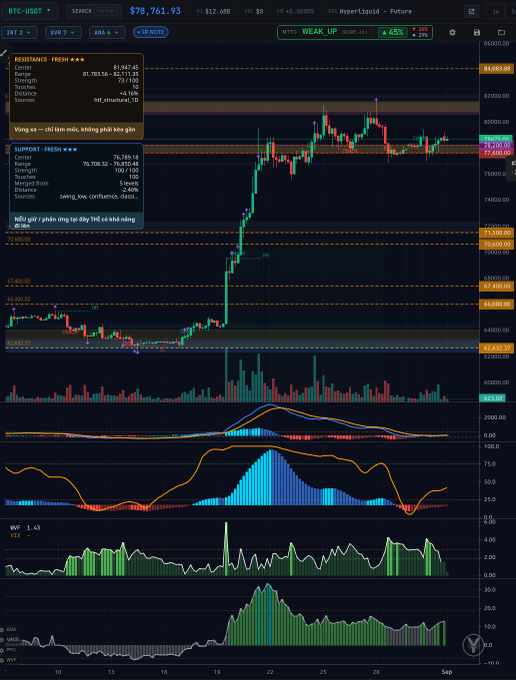This screenshot has width=516, height=680.
Task: Expand the ANA 6 dropdown
Action: [x=107, y=33]
